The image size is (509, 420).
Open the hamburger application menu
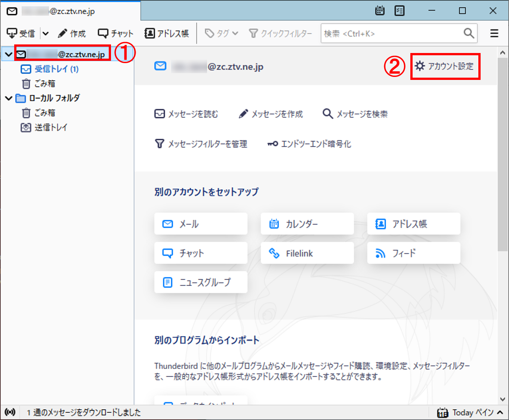coord(494,34)
